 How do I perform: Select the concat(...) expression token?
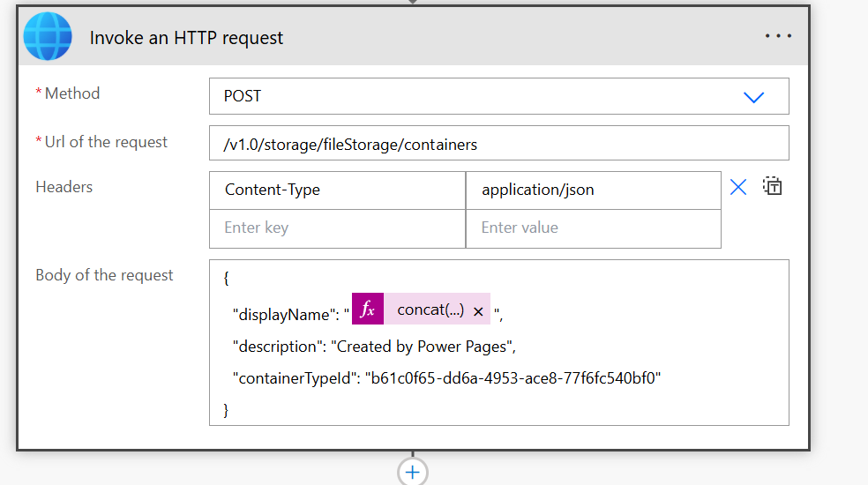[x=430, y=310]
